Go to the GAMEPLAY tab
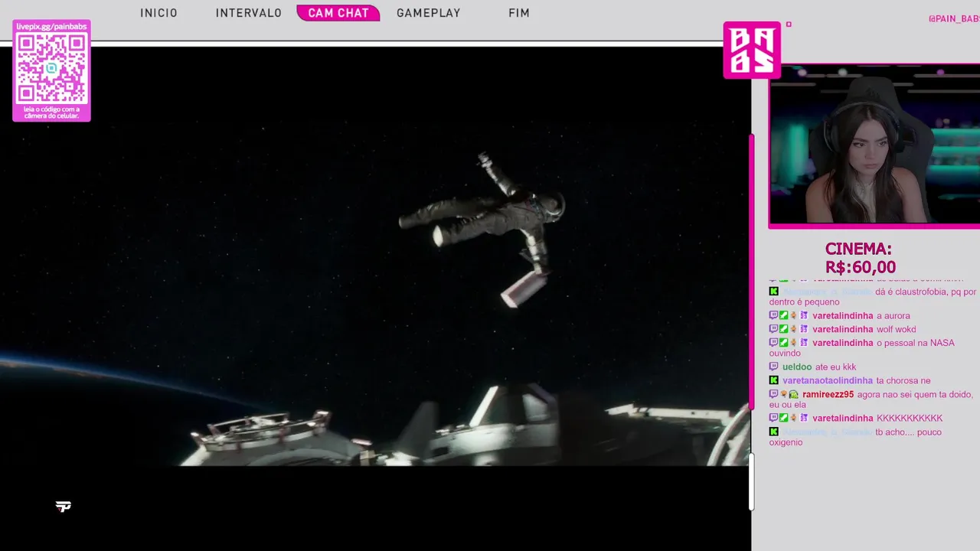This screenshot has height=551, width=980. (x=429, y=13)
